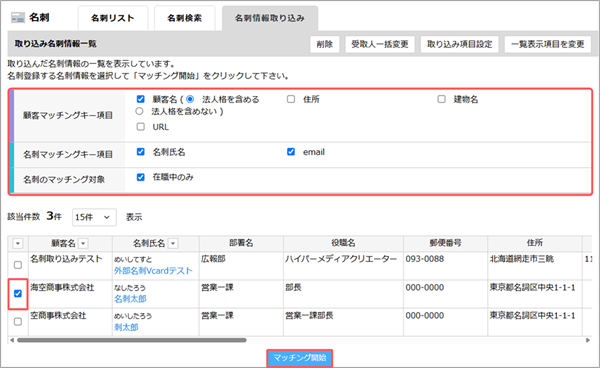Open 取り込み項目設定
Viewport: 600px width, 368px height.
pos(460,44)
